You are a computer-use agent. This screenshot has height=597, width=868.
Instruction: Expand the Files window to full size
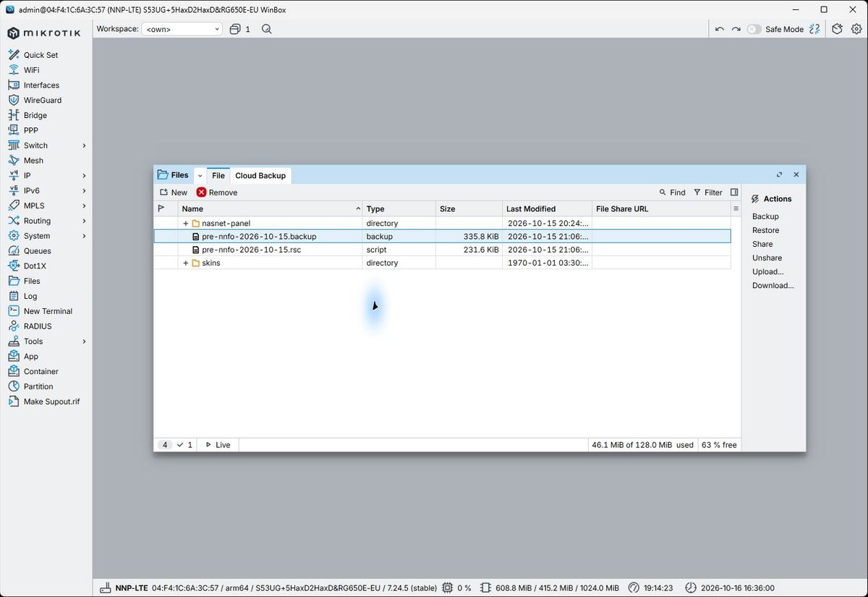[779, 174]
